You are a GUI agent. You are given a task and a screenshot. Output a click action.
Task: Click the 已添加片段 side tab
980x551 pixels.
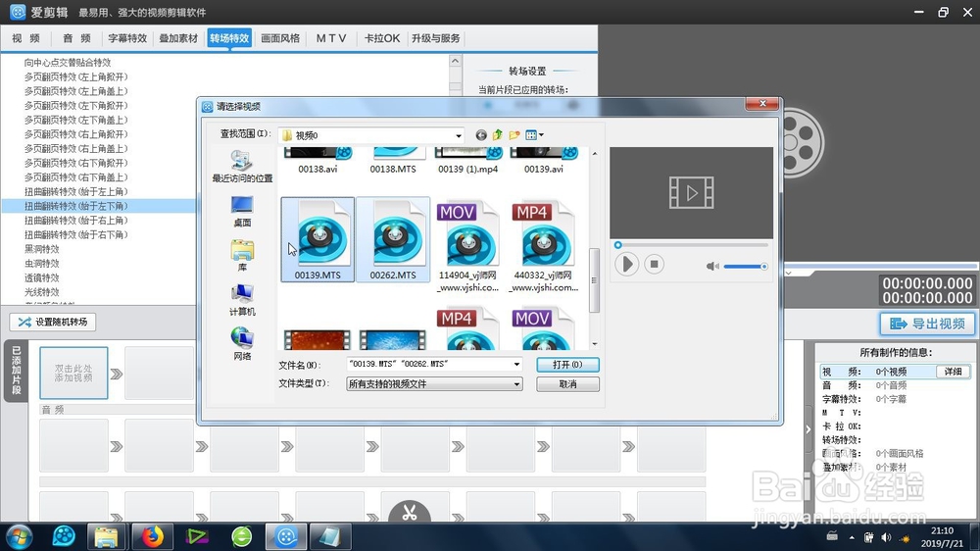pyautogui.click(x=17, y=371)
